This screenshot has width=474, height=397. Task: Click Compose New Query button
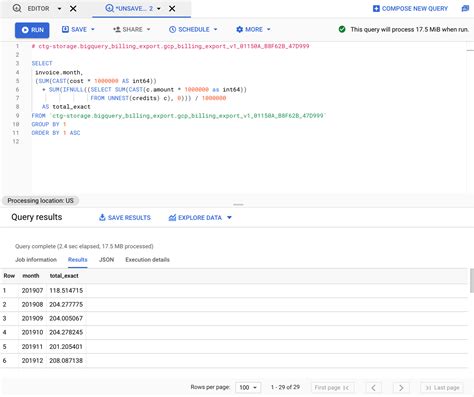click(x=410, y=9)
